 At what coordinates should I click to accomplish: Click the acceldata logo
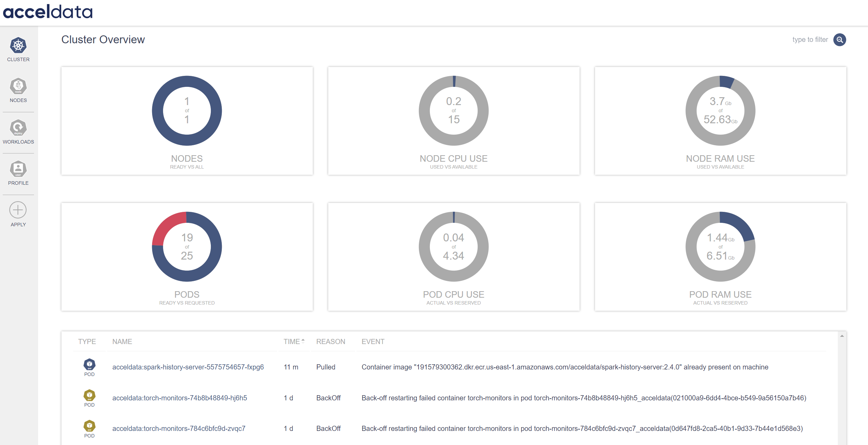48,12
